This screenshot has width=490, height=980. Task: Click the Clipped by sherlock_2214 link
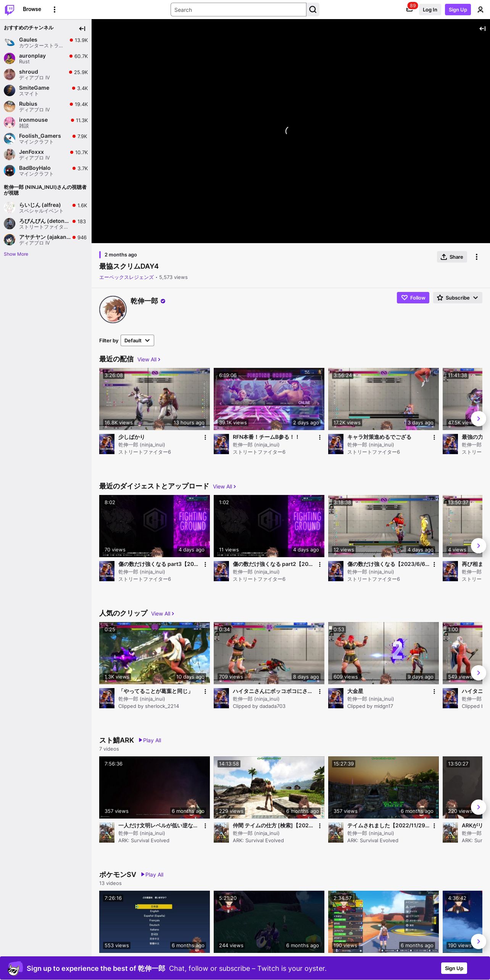coord(148,706)
